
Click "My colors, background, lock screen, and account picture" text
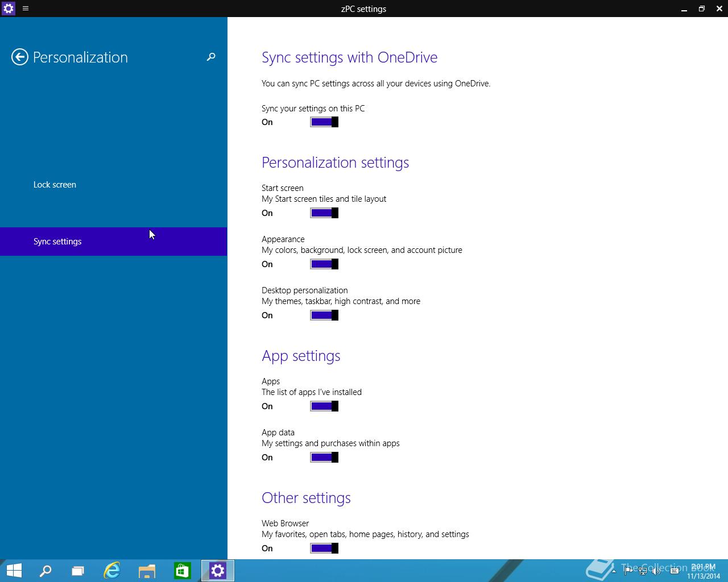[x=362, y=250]
